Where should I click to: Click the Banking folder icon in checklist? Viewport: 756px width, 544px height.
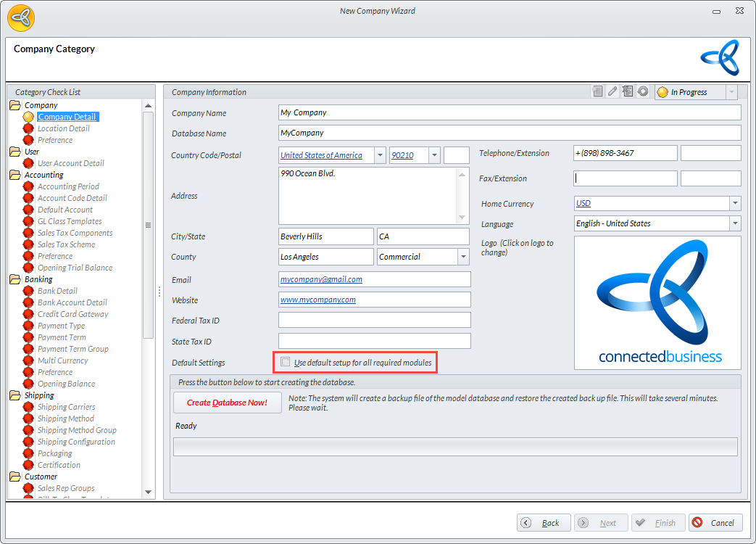coord(14,279)
